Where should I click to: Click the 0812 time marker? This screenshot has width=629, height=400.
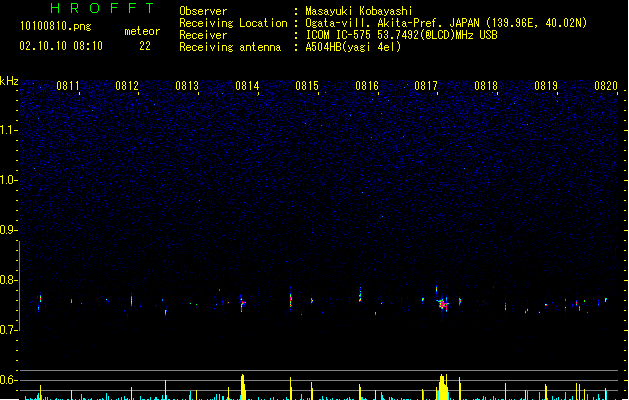[127, 86]
